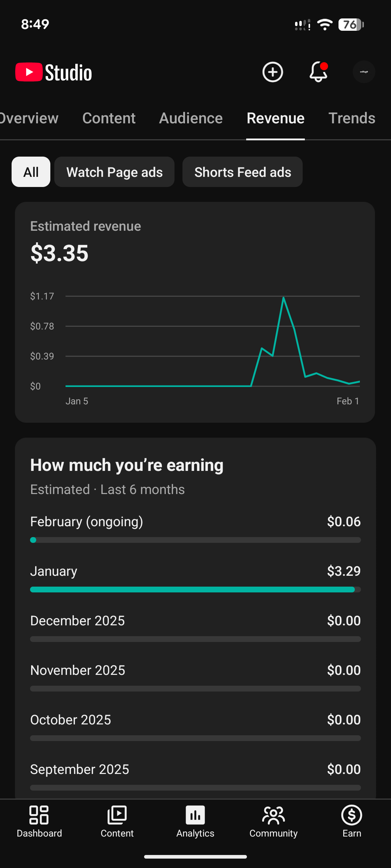Tap the Estimated revenue $3.35 total
391x868 pixels.
pos(59,253)
